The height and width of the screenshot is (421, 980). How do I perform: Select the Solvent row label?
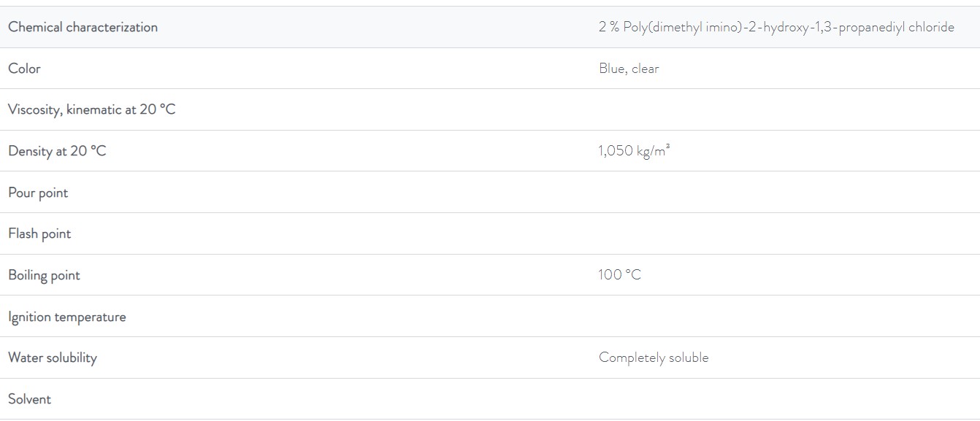pyautogui.click(x=30, y=399)
